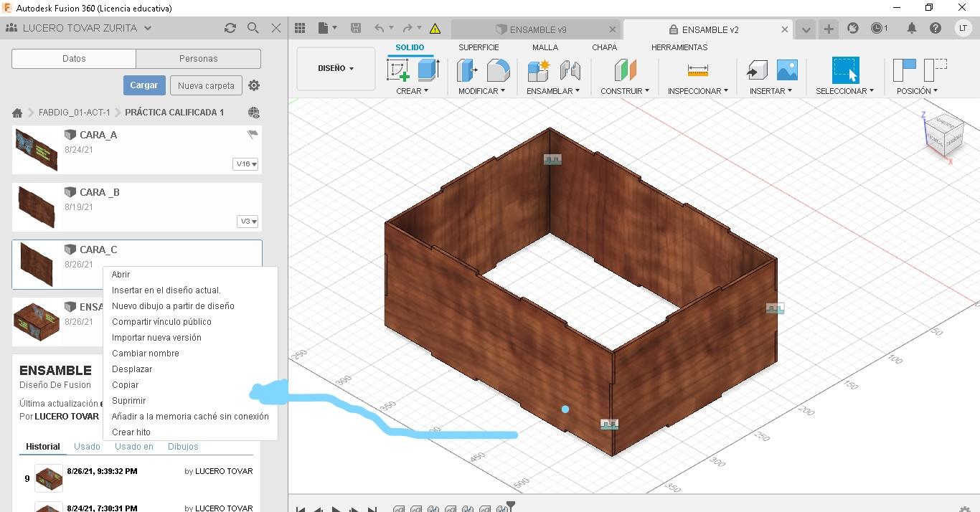Click the Save icon in the top bar
The width and height of the screenshot is (980, 512).
click(356, 29)
